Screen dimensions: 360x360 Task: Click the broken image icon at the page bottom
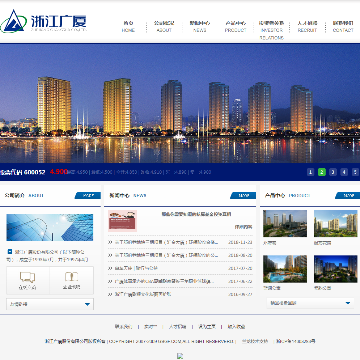180,356
